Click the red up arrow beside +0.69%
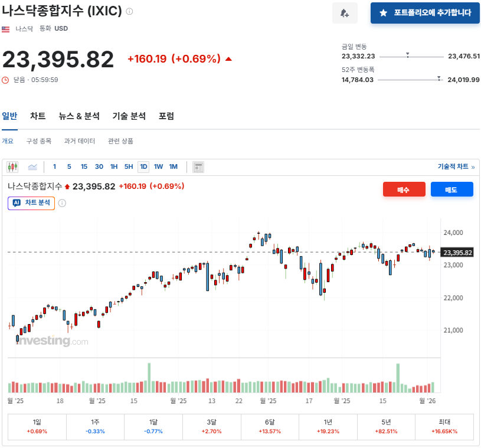This screenshot has width=481, height=448. click(x=228, y=59)
